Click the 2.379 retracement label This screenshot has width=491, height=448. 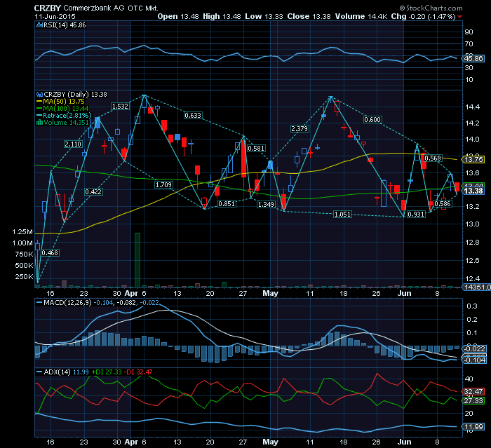coord(300,129)
